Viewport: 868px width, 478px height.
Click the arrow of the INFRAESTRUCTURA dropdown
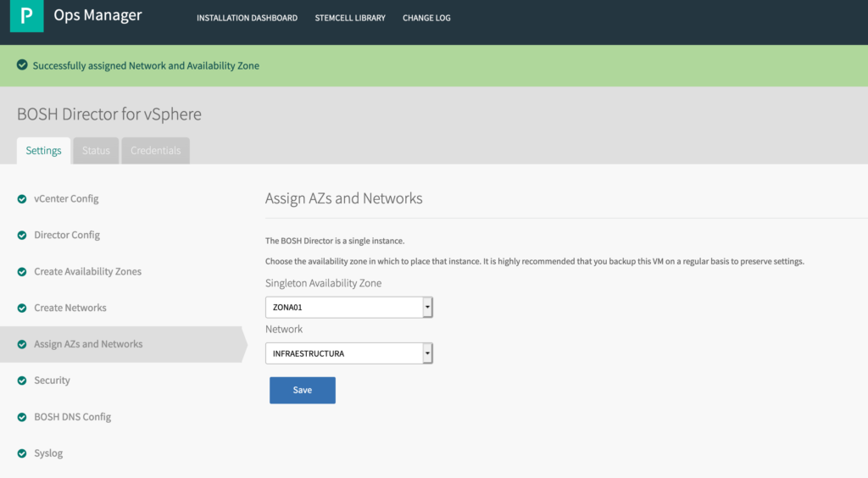tap(427, 353)
